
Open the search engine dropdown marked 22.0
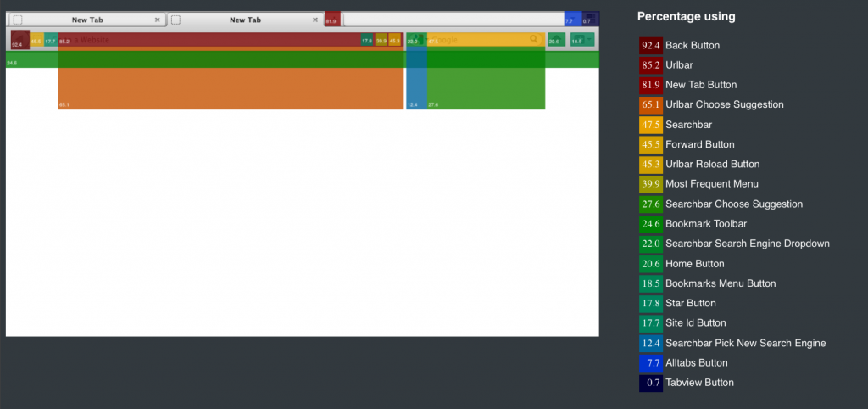415,40
